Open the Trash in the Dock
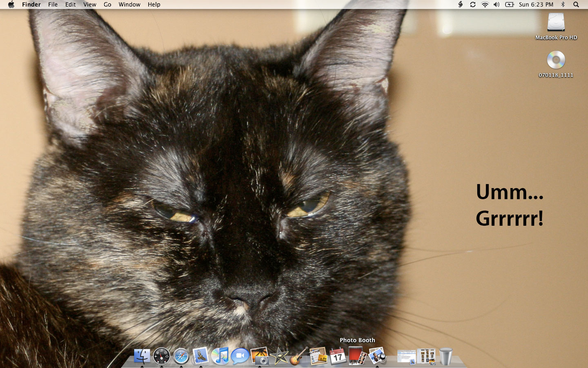The height and width of the screenshot is (368, 588). pos(446,356)
